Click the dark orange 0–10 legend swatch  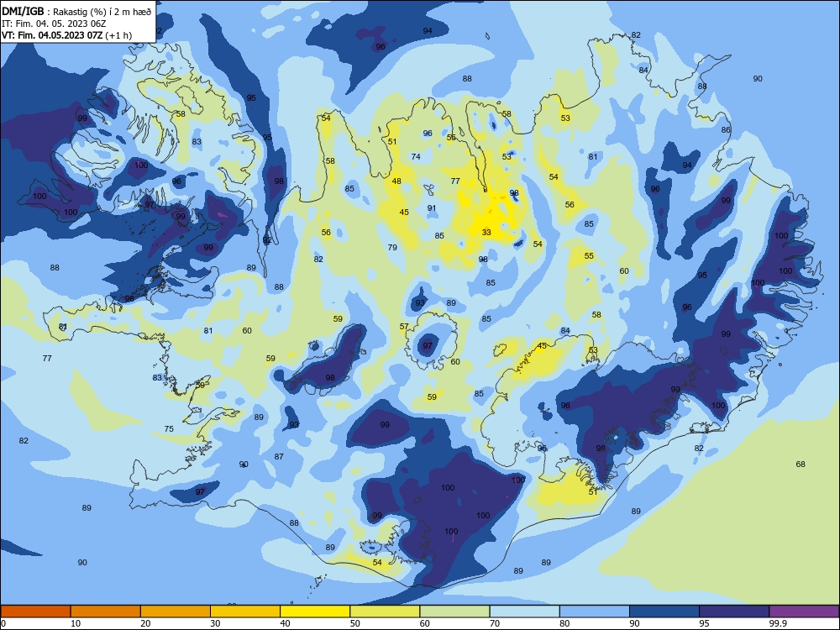(x=36, y=612)
